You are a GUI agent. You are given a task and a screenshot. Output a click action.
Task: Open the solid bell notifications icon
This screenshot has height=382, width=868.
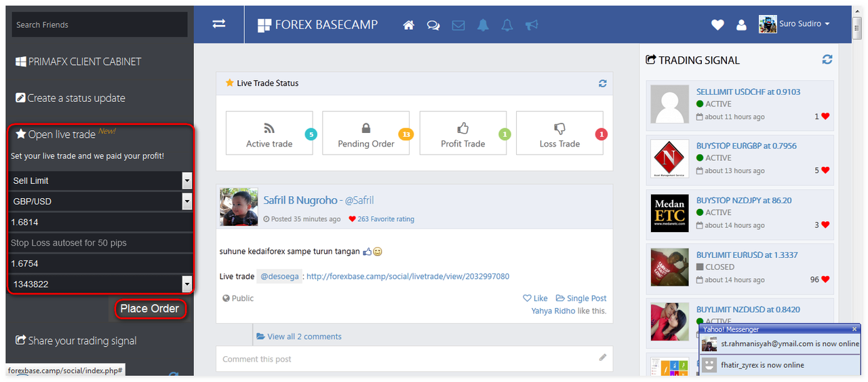(x=483, y=25)
